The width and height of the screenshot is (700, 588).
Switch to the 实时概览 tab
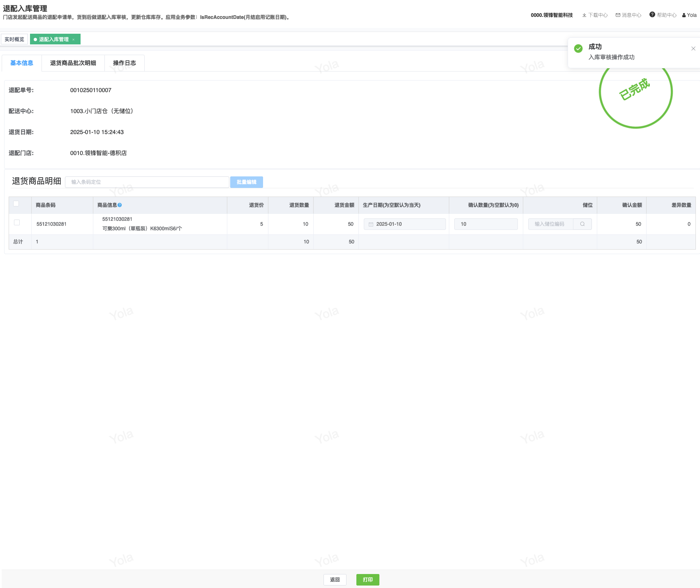coord(14,39)
